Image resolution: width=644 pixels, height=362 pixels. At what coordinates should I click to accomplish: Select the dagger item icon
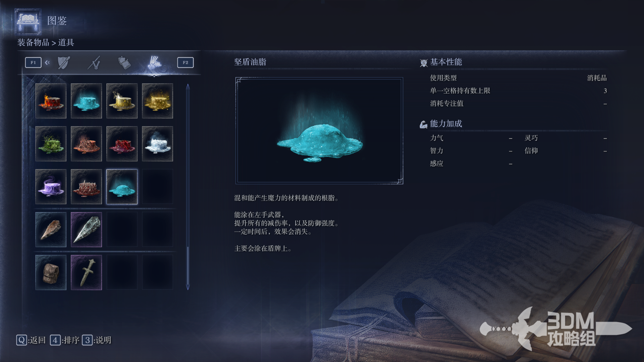86,273
